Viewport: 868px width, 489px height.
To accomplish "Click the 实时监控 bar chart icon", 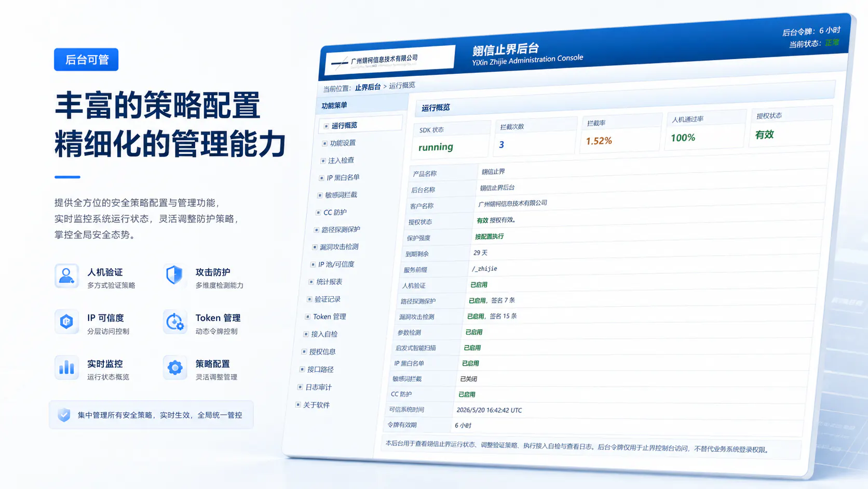I will 66,367.
